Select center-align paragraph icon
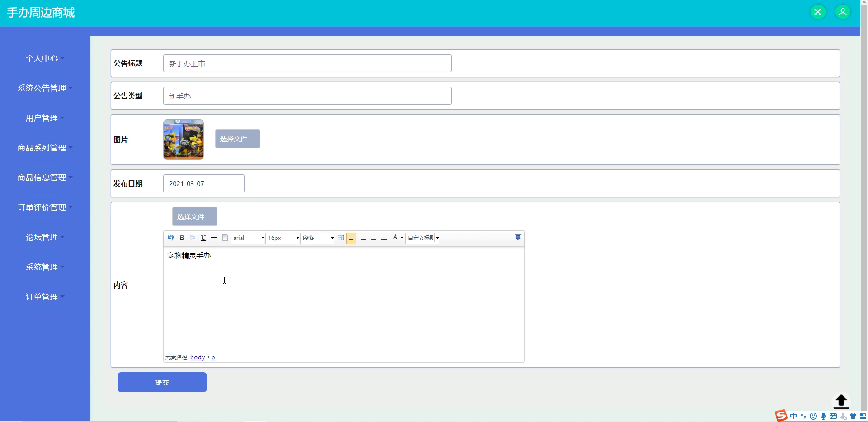The width and height of the screenshot is (868, 422). pyautogui.click(x=373, y=238)
